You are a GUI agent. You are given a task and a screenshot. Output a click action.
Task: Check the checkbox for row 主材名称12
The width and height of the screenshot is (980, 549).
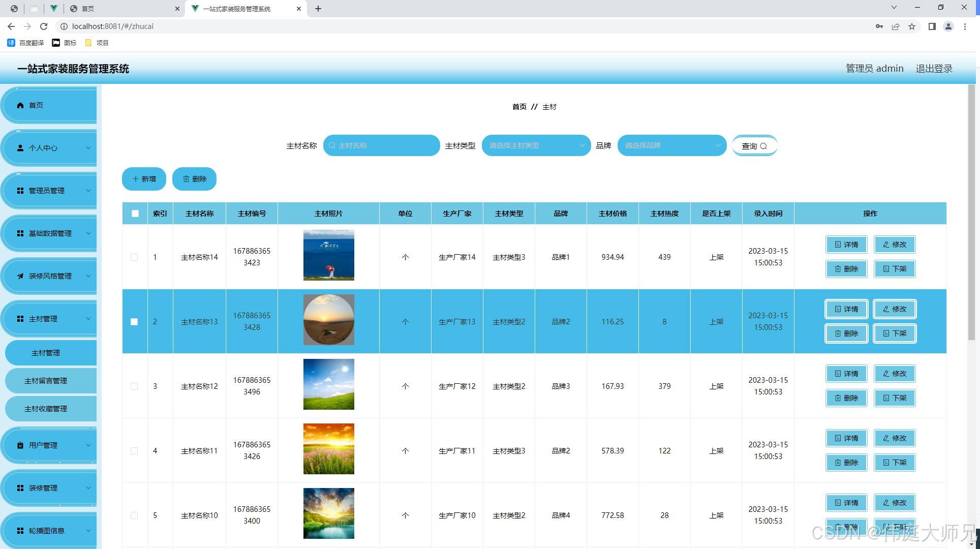(x=134, y=386)
